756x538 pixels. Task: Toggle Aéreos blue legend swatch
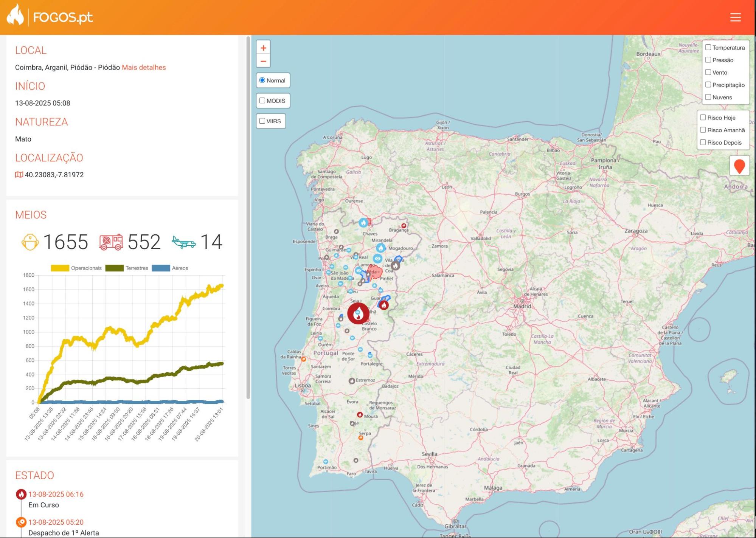(x=161, y=268)
